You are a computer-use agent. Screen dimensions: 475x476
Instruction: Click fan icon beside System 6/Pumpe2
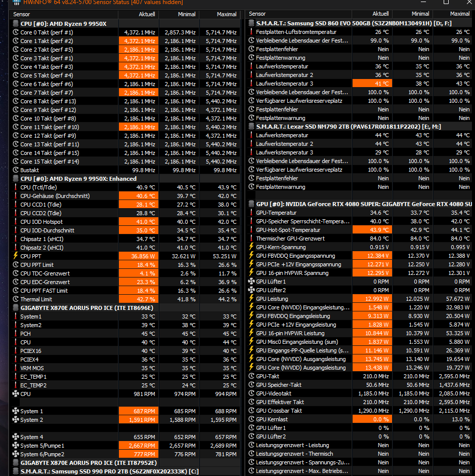(16, 454)
